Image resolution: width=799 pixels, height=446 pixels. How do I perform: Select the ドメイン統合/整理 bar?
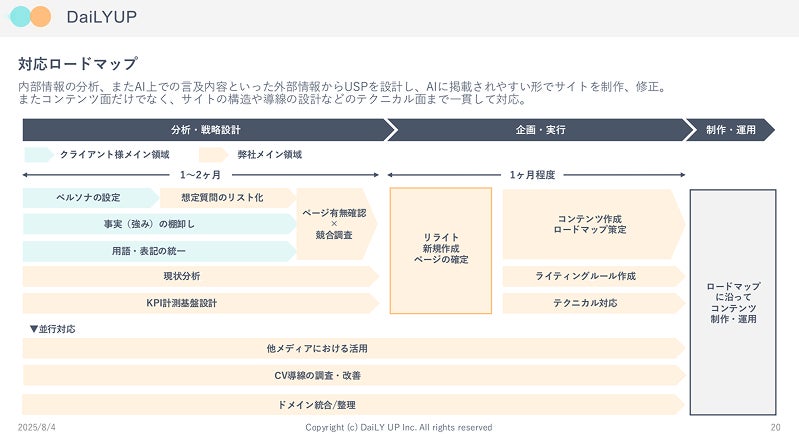pos(353,405)
